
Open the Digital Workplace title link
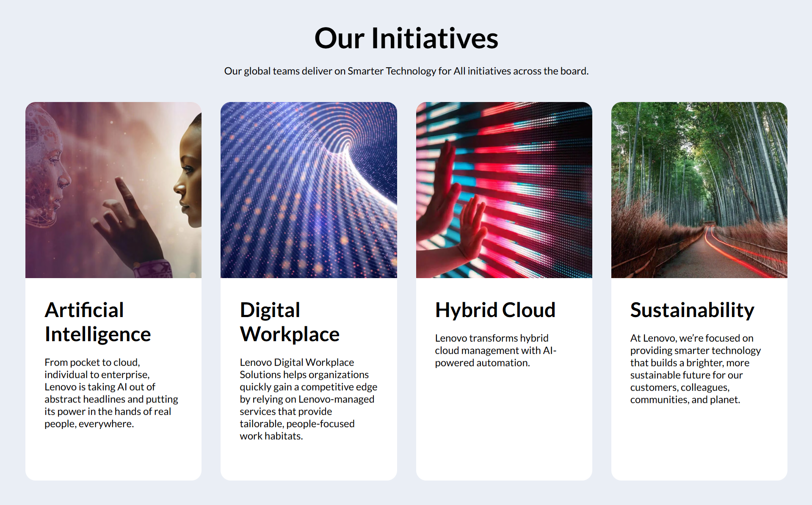(290, 322)
